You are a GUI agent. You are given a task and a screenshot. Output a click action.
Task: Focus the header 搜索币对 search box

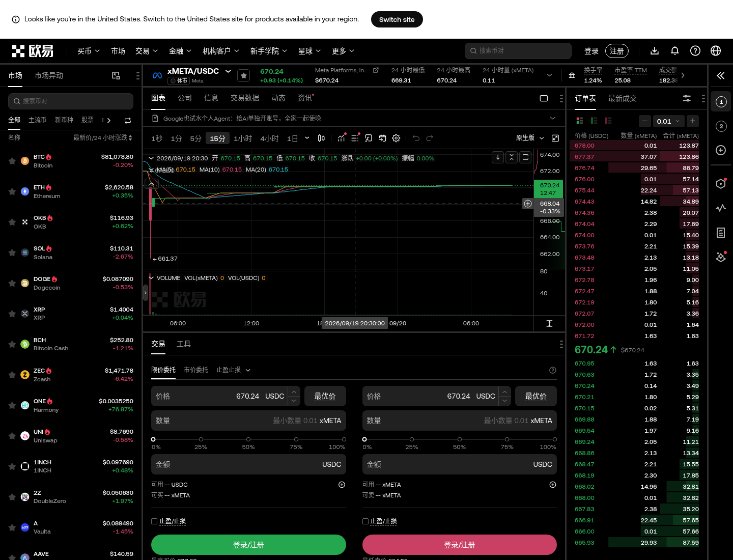(518, 51)
